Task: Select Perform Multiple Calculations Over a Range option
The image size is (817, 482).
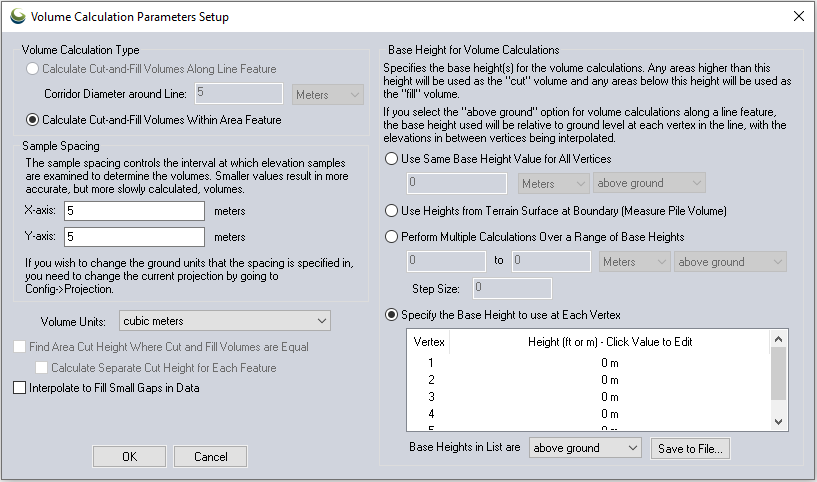Action: (x=393, y=237)
